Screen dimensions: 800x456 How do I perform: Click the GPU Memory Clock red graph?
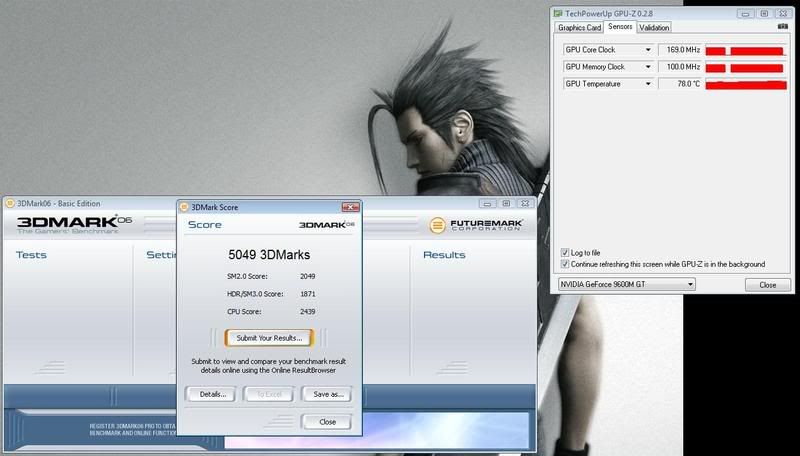(x=746, y=67)
